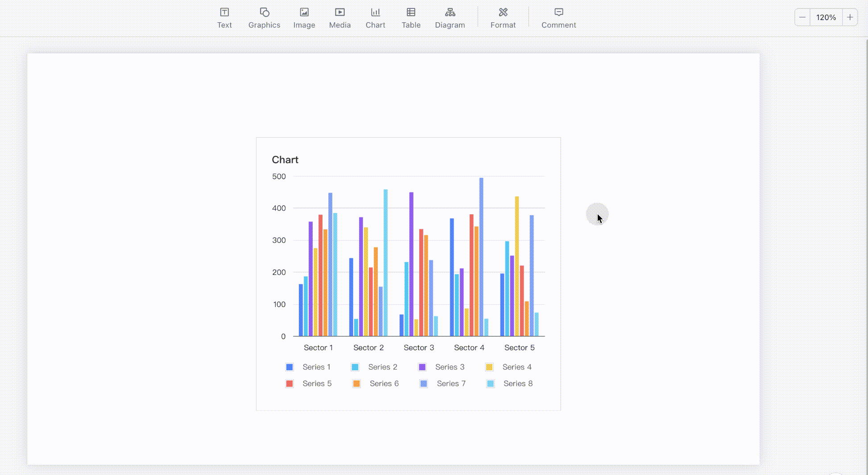Viewport: 868px width, 475px height.
Task: Open the Graphics insertion tool
Action: (264, 18)
